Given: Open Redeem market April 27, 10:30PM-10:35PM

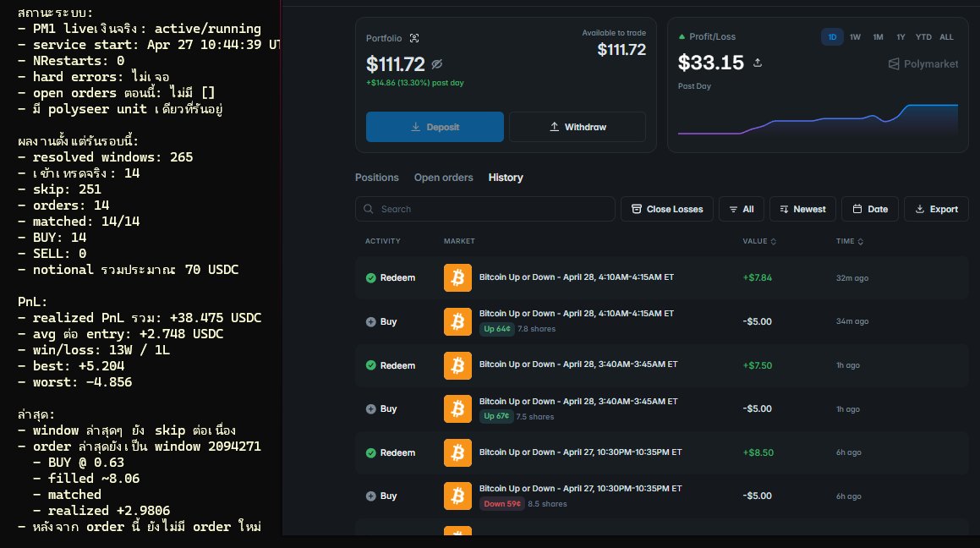Looking at the screenshot, I should (x=580, y=452).
